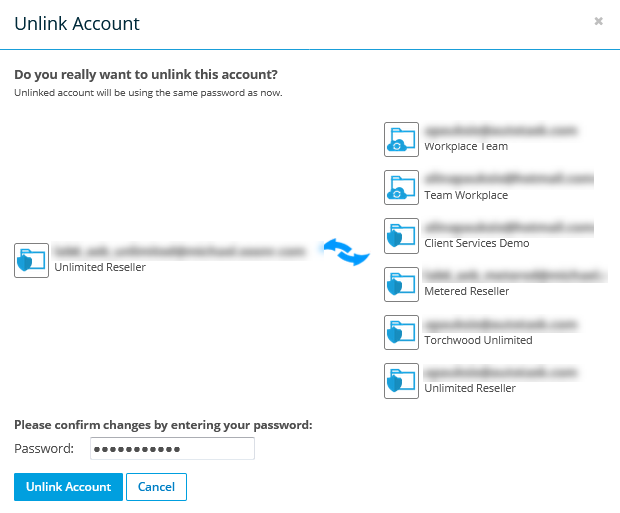The height and width of the screenshot is (513, 620).
Task: Close the Unlink Account dialog
Action: point(598,21)
